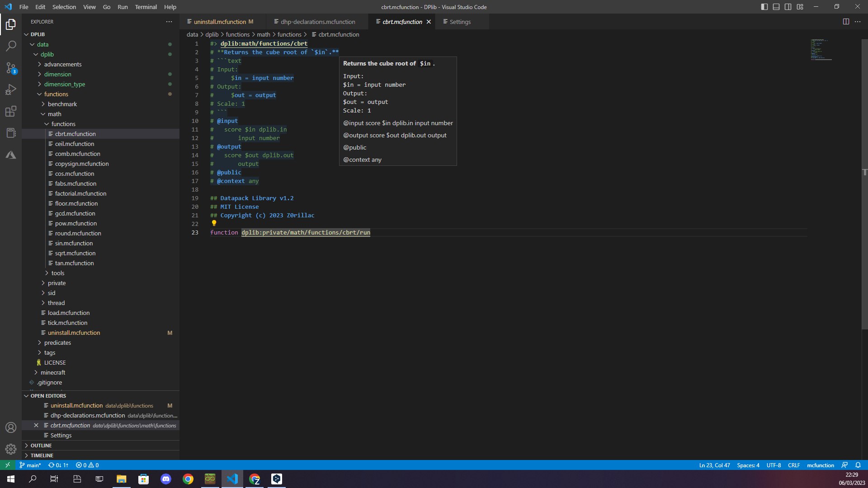Change indentation Spaces: 4 setting
This screenshot has width=868, height=488.
pos(748,465)
